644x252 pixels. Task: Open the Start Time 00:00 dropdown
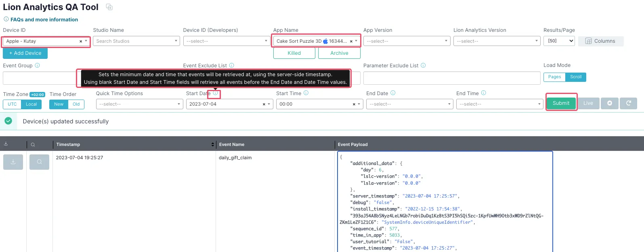tap(359, 104)
